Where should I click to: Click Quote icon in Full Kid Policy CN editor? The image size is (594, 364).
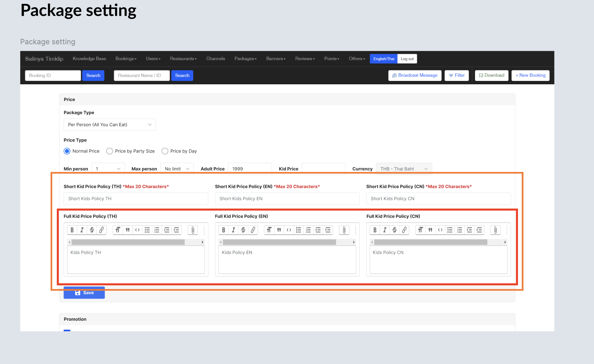(430, 230)
